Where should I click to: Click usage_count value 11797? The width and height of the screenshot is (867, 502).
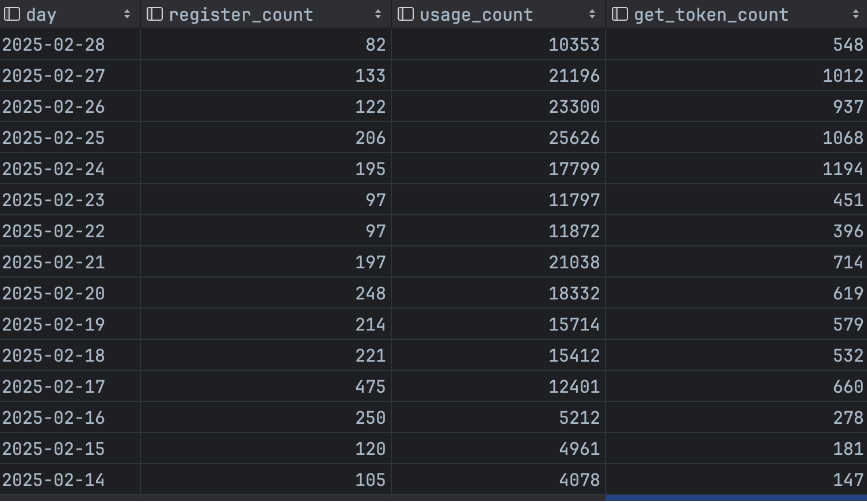click(x=574, y=200)
